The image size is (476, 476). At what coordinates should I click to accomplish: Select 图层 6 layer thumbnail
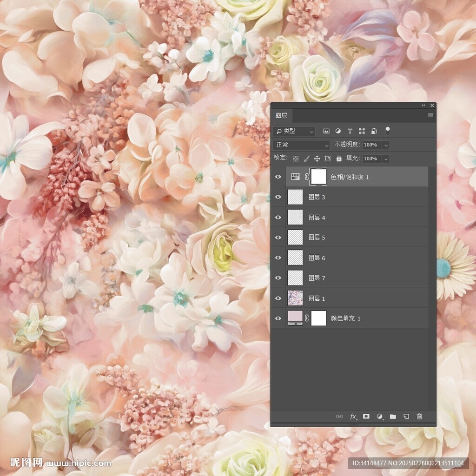(295, 258)
